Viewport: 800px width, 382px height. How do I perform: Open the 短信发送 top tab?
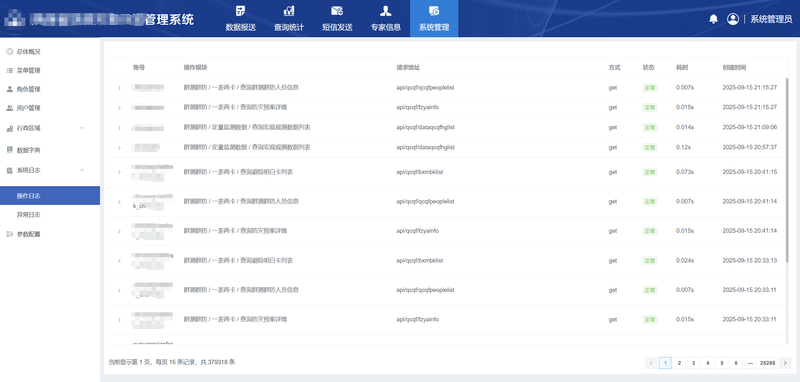coord(337,18)
